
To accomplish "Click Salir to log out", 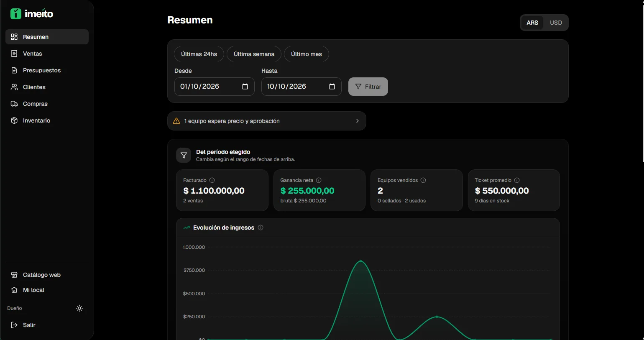I will [47, 325].
